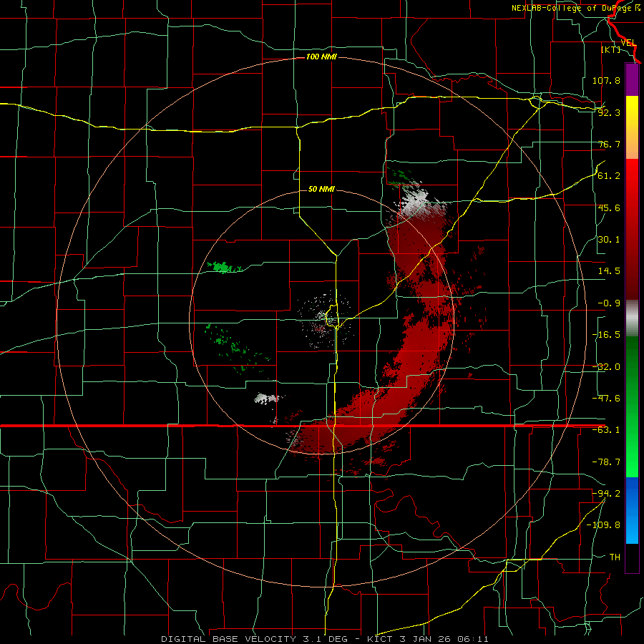Click the "50 NMI" range ring label
This screenshot has height=644, width=644.
[x=321, y=189]
